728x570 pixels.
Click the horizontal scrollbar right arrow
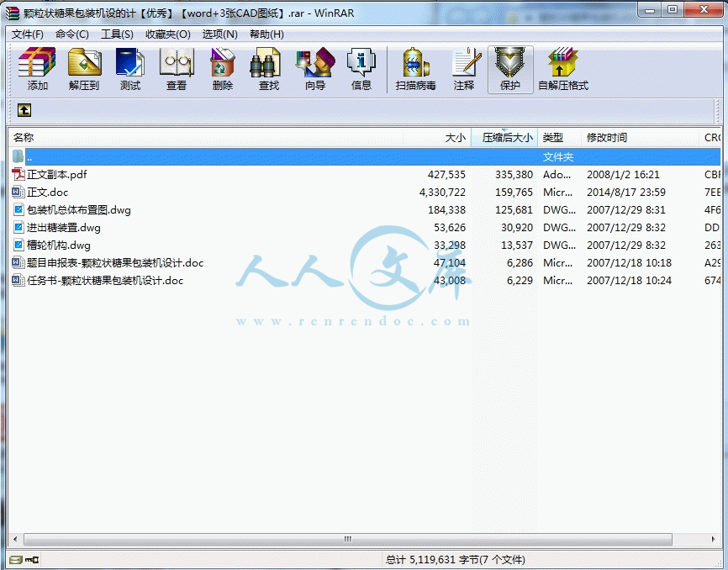[x=713, y=539]
